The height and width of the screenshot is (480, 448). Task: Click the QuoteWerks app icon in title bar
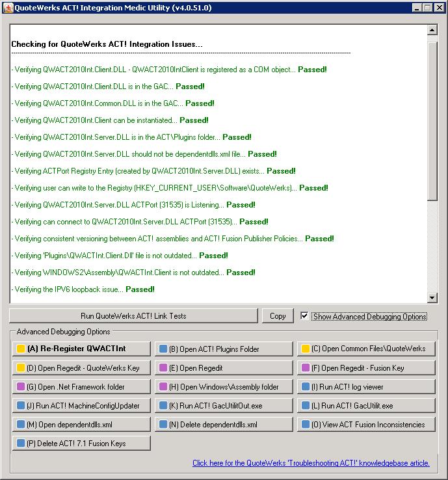[8, 8]
